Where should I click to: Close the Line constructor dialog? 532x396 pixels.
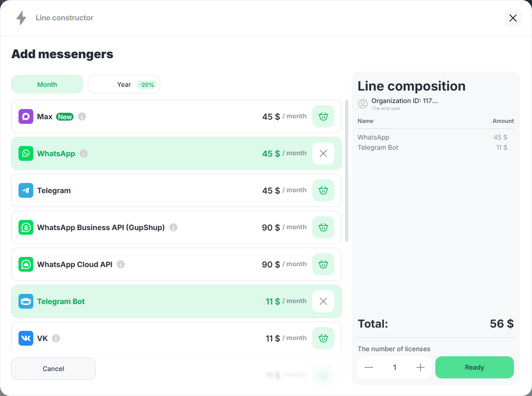(513, 18)
